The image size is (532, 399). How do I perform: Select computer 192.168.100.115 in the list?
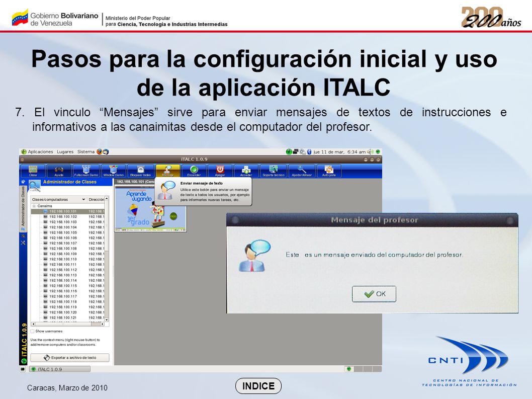tap(68, 286)
